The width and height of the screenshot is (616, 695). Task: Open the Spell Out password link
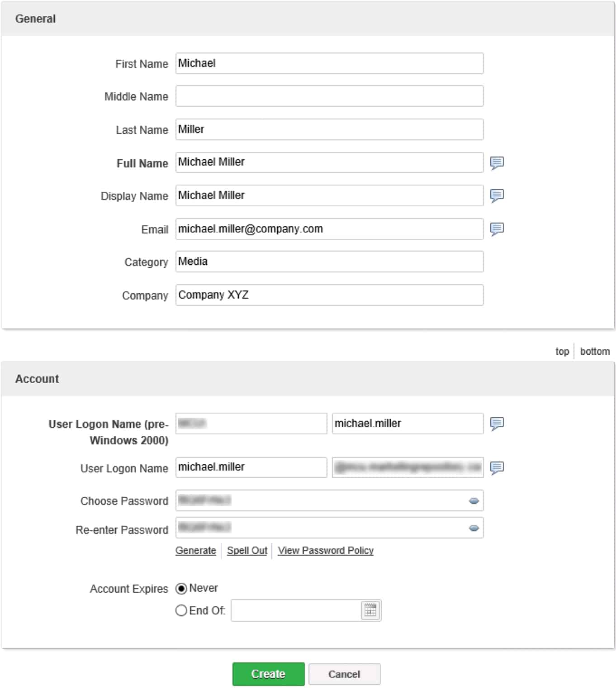coord(247,551)
